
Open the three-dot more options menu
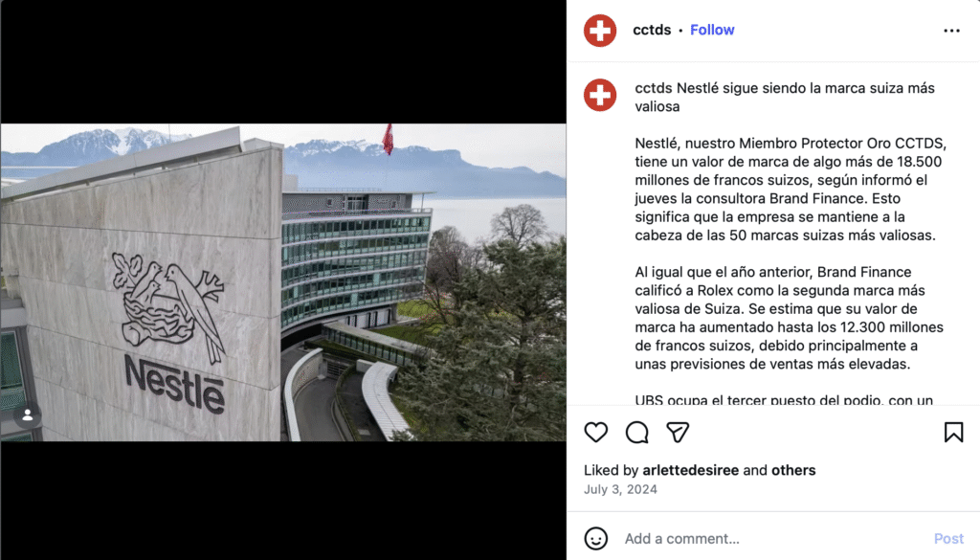pos(951,30)
